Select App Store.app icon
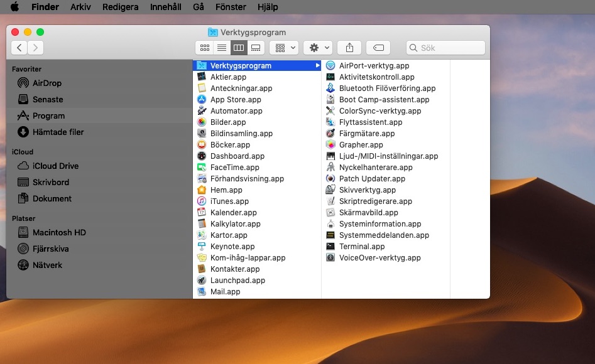The height and width of the screenshot is (364, 595). coord(202,99)
